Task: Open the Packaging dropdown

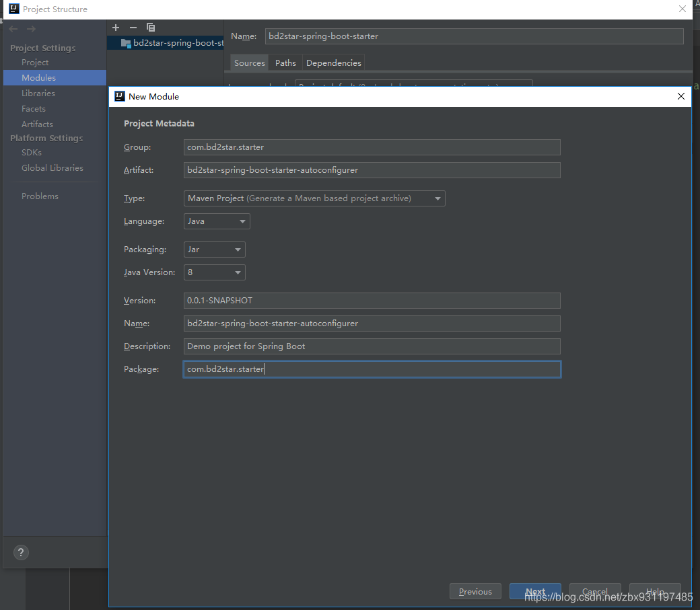Action: pos(214,250)
